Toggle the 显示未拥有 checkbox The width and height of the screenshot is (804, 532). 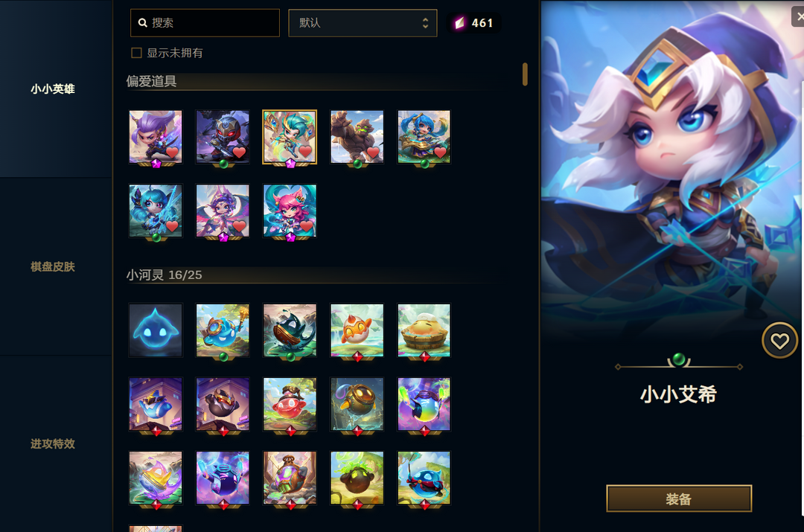(136, 53)
